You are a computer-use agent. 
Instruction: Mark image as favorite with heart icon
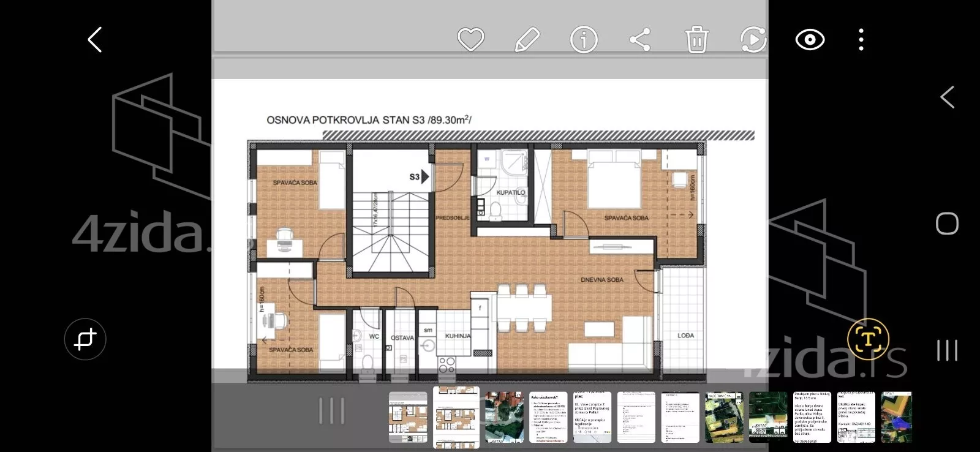click(x=470, y=40)
